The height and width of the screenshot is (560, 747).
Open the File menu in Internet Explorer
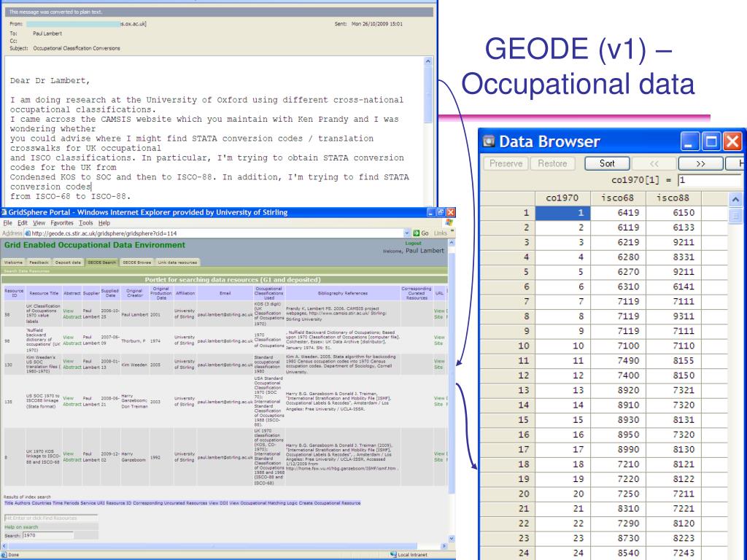(7, 223)
